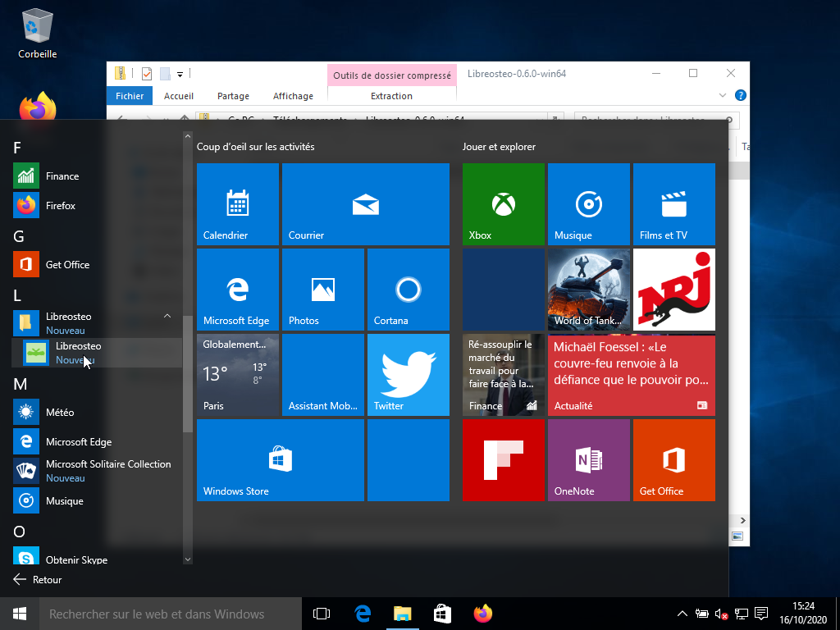Open the Get Office tile
The width and height of the screenshot is (840, 630).
point(674,459)
